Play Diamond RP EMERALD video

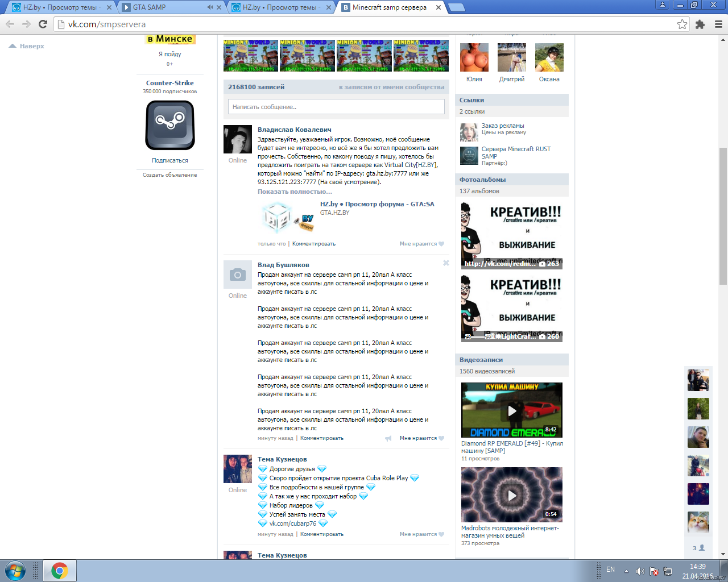tap(512, 410)
